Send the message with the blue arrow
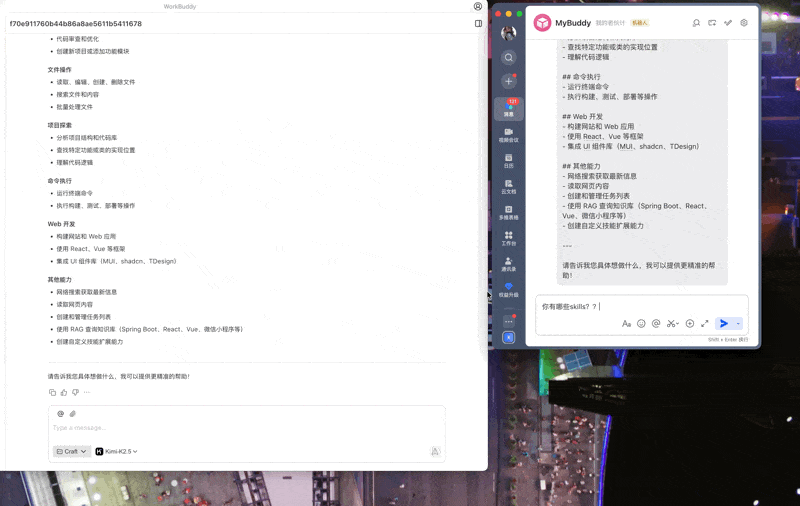The width and height of the screenshot is (800, 506). click(x=723, y=323)
